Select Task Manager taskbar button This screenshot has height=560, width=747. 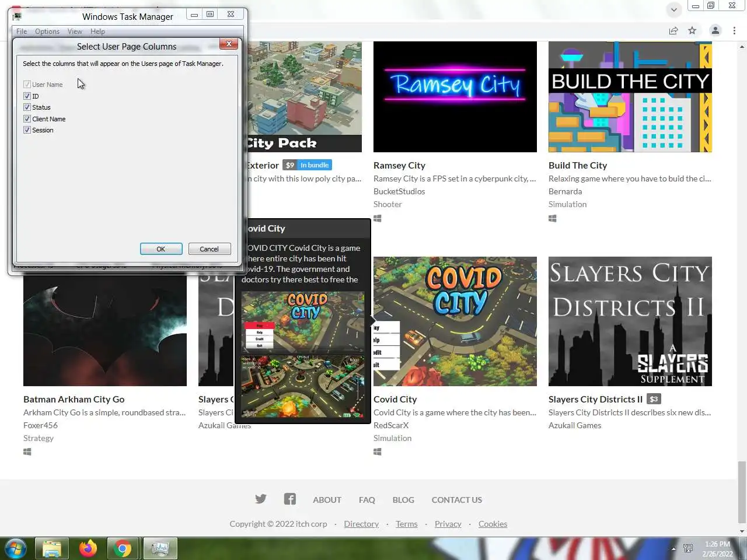160,549
